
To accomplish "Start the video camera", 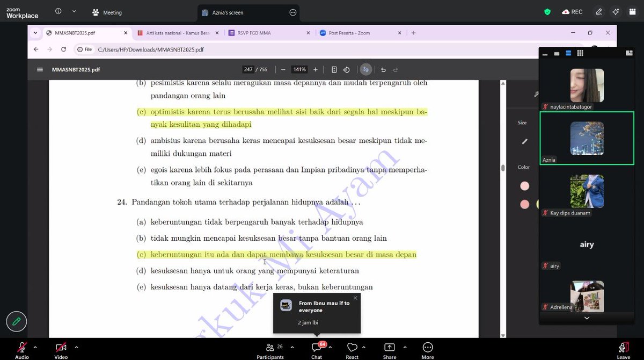I will (x=60, y=348).
